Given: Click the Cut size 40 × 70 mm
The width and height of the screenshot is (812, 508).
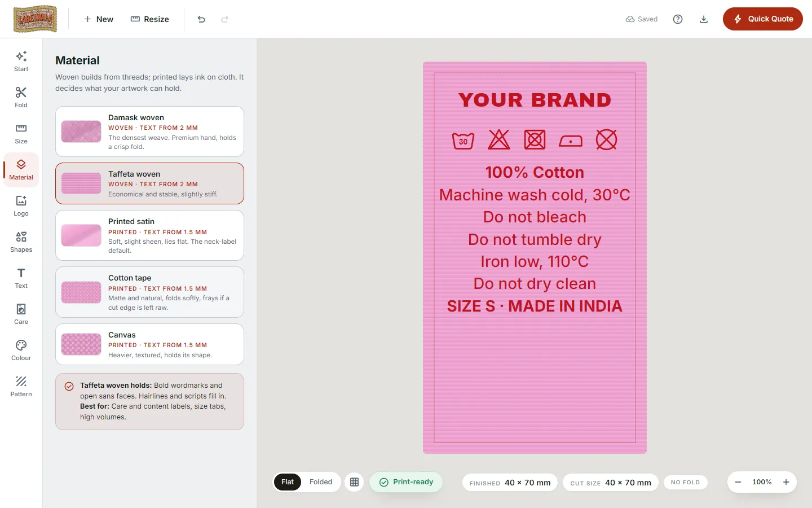Looking at the screenshot, I should click(x=611, y=483).
